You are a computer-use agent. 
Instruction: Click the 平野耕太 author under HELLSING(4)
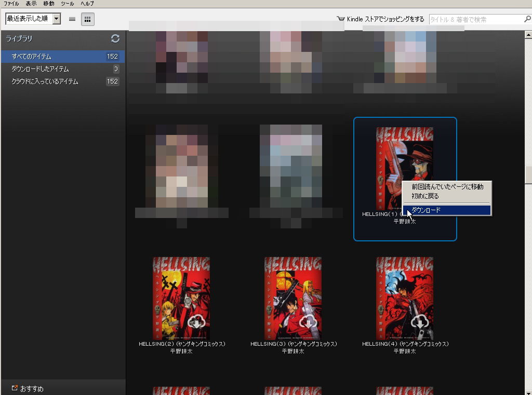coord(404,351)
